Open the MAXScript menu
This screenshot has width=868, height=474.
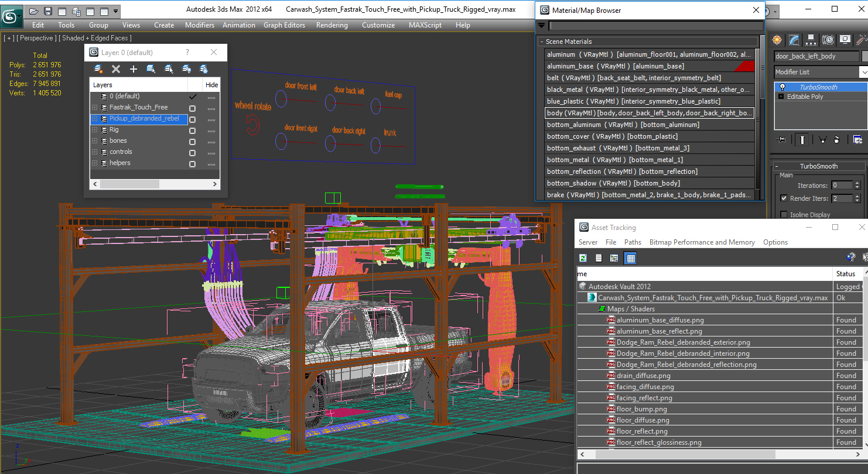coord(425,25)
